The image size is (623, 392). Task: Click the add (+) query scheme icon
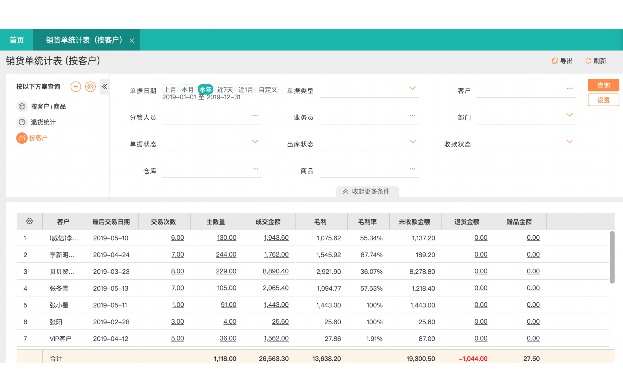[x=75, y=87]
